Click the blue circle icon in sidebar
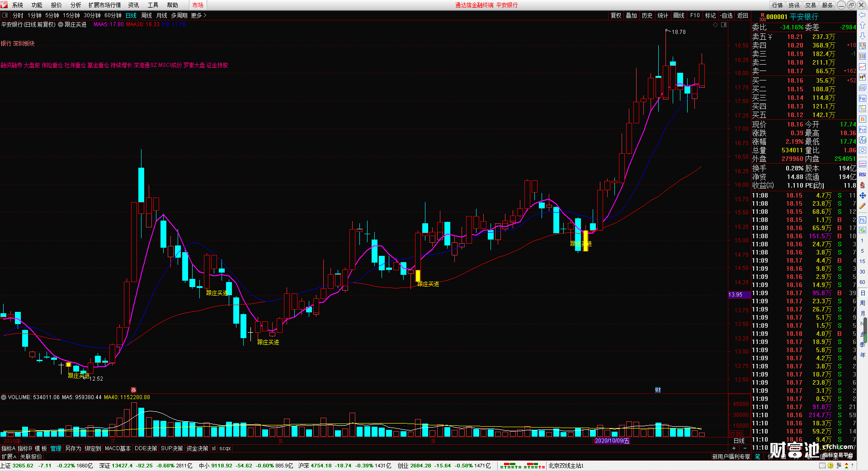Viewport: 868px width, 471px height. click(x=863, y=151)
